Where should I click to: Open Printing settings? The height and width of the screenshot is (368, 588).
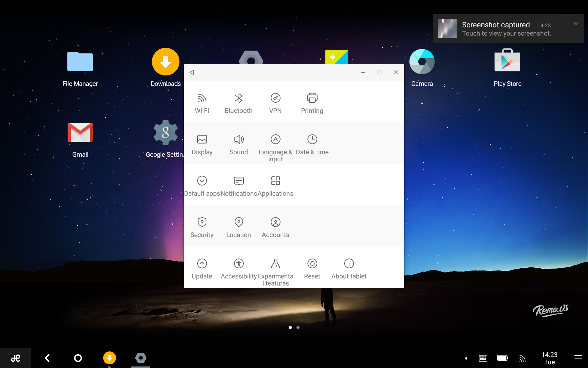point(312,103)
